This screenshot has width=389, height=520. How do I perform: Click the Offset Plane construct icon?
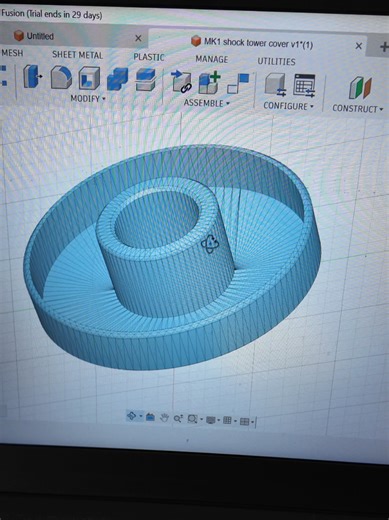pyautogui.click(x=360, y=88)
